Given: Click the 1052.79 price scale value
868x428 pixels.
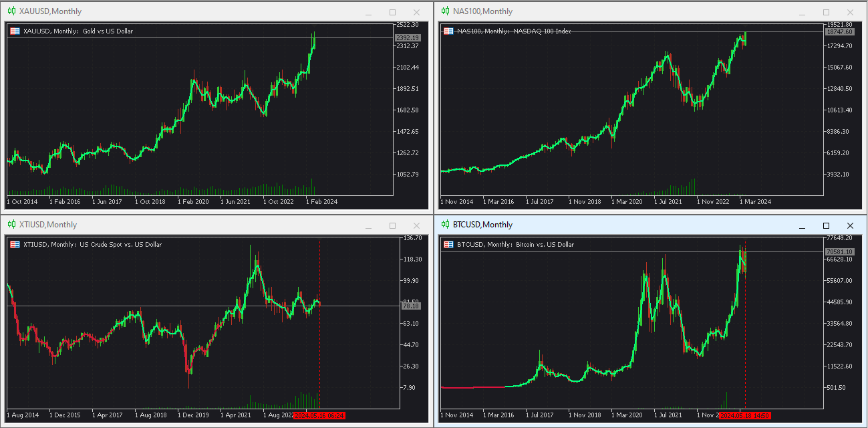Looking at the screenshot, I should point(408,174).
